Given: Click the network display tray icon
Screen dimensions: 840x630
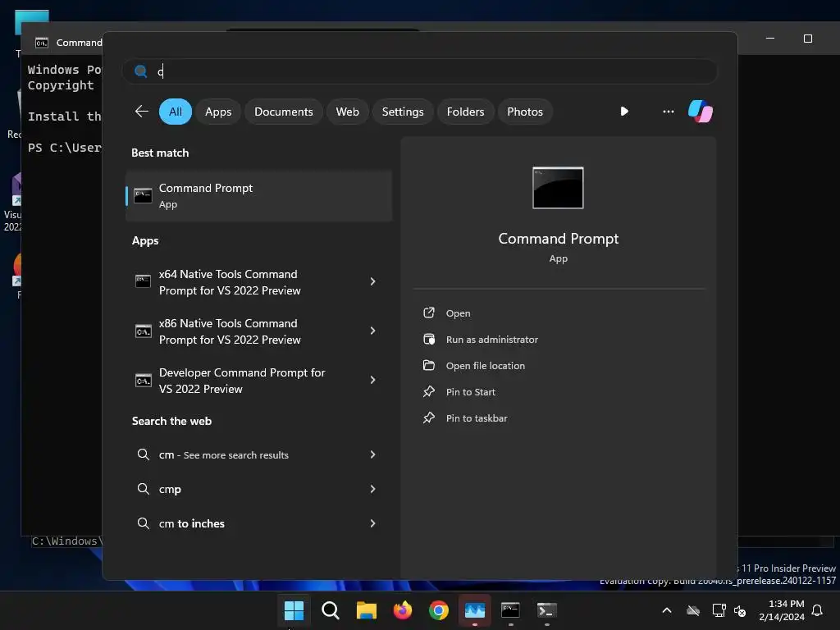Looking at the screenshot, I should point(719,610).
